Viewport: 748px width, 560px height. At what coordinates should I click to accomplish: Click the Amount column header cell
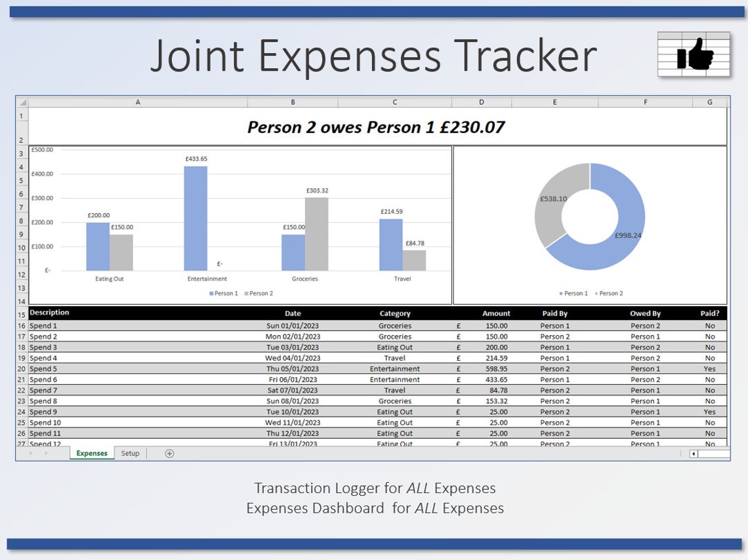482,313
